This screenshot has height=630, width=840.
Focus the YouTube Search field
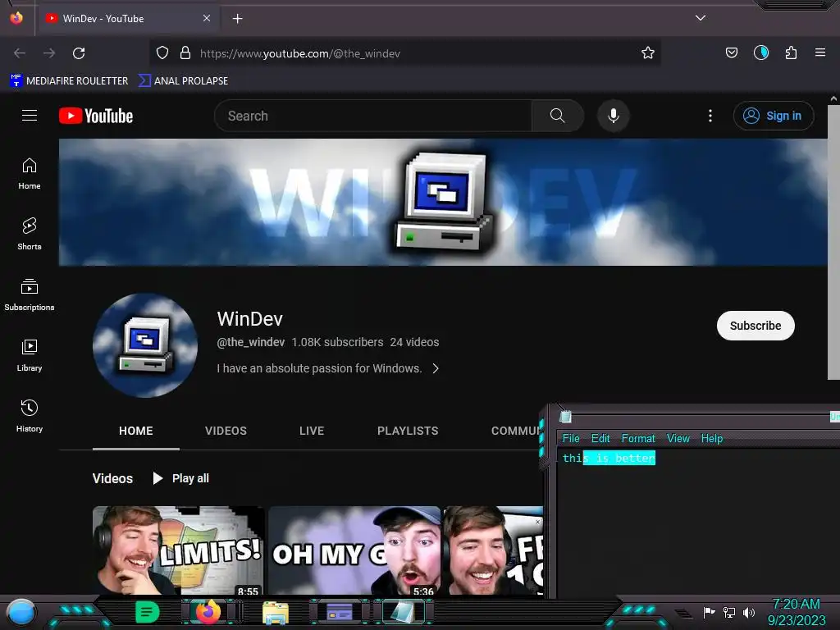373,116
